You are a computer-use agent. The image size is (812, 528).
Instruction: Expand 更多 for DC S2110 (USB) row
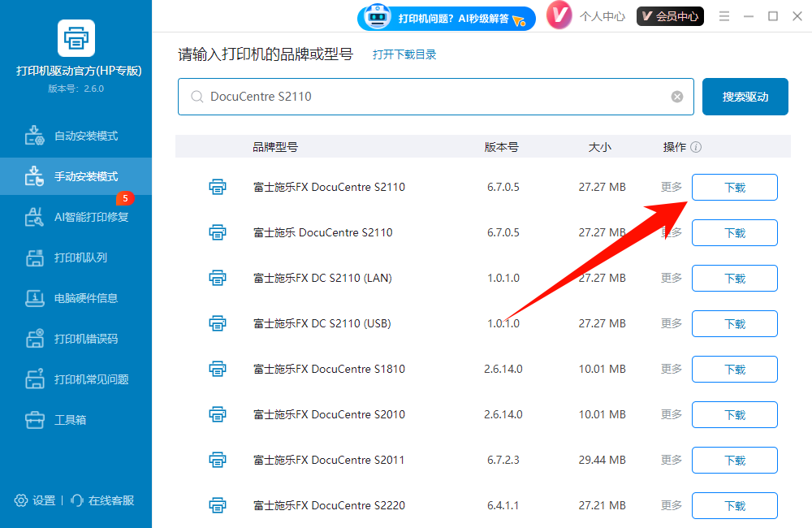coord(672,323)
